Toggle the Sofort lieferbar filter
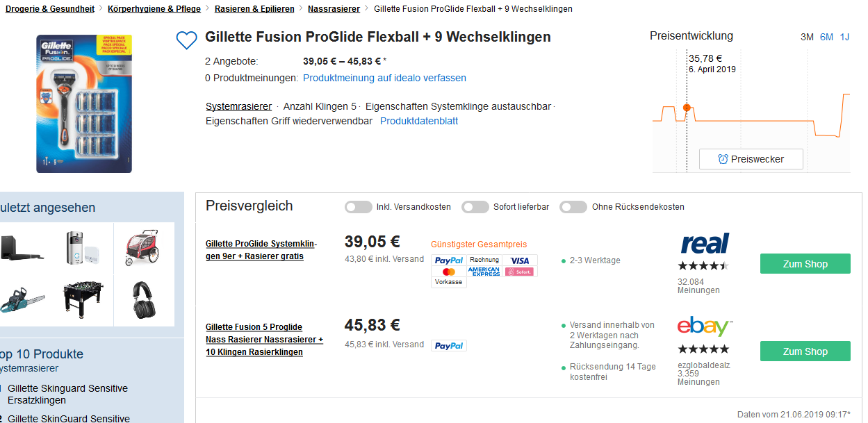868x423 pixels. pos(475,207)
